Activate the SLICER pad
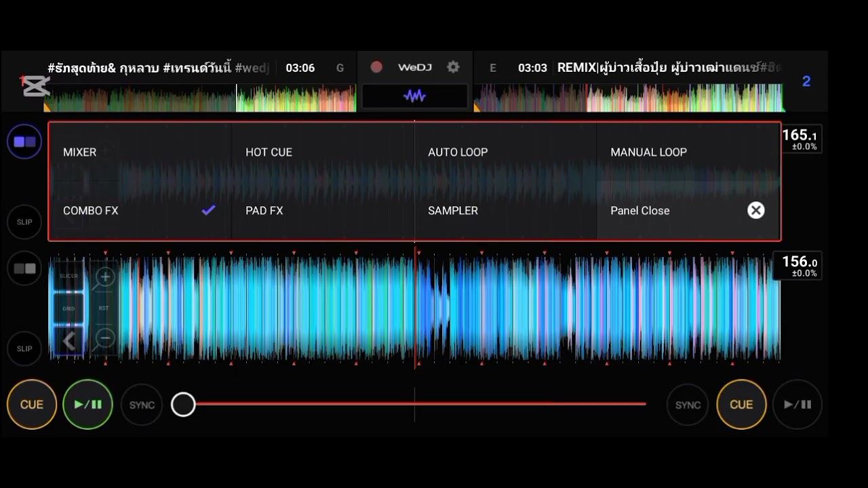 pyautogui.click(x=68, y=276)
